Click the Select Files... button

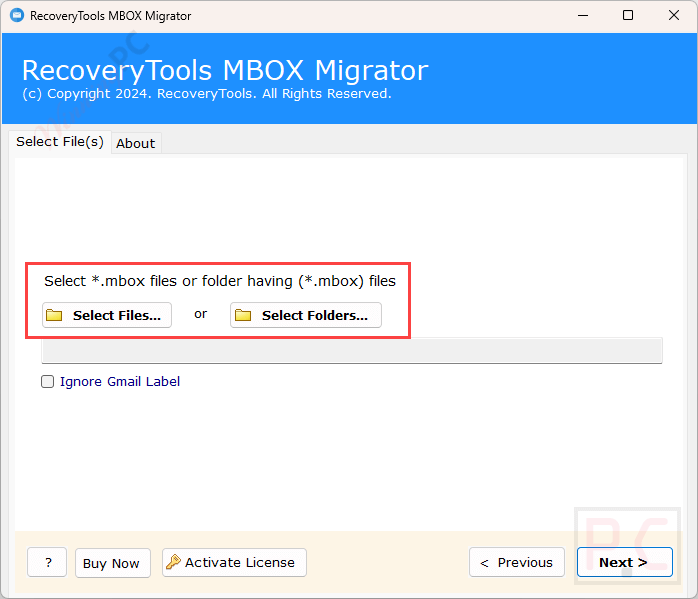coord(107,315)
